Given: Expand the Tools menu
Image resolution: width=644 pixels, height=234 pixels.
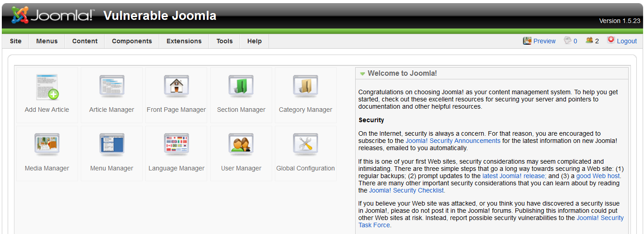Looking at the screenshot, I should click(x=224, y=41).
